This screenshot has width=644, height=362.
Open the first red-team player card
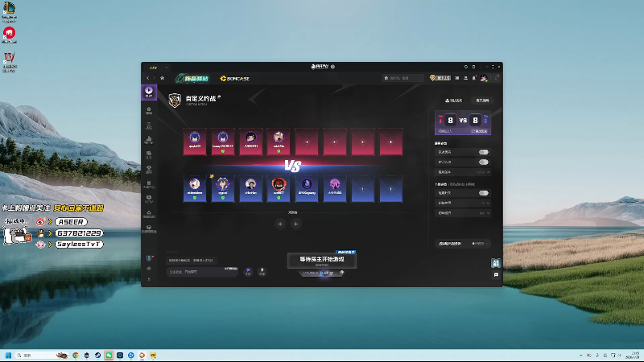tap(195, 142)
